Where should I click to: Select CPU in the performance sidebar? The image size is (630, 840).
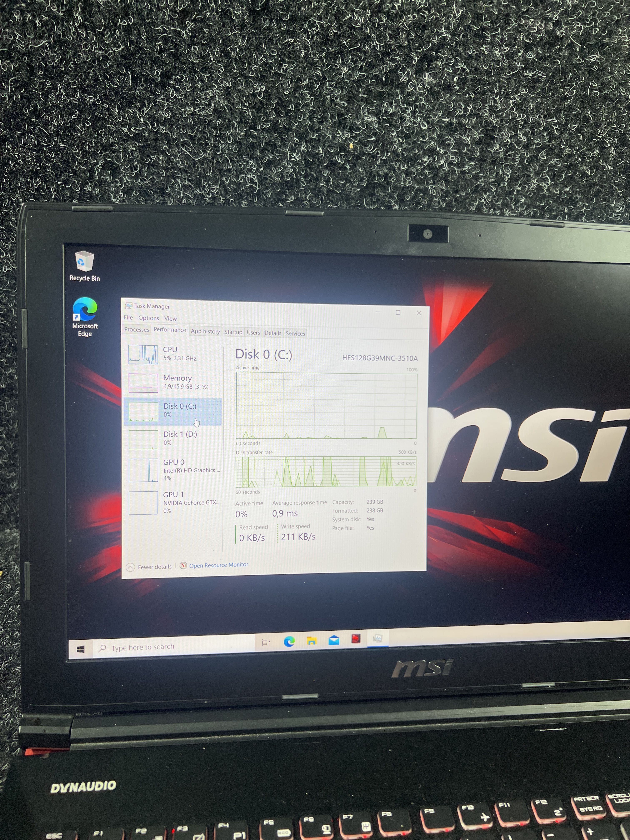click(x=173, y=354)
